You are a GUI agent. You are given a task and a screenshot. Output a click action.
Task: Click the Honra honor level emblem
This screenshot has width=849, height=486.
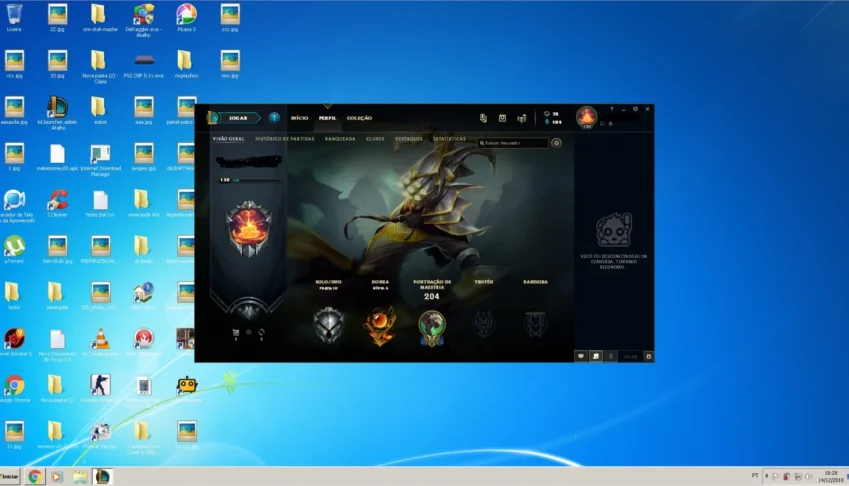tap(380, 326)
